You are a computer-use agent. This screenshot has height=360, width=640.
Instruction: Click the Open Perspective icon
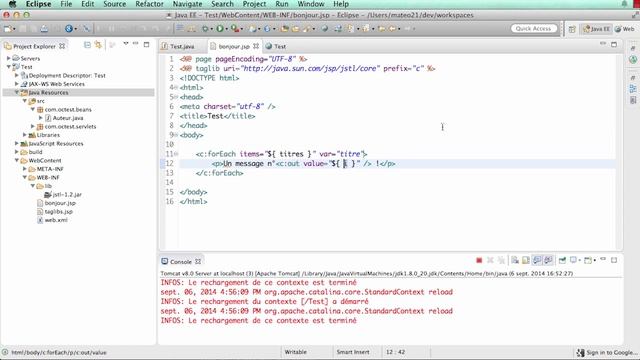(572, 29)
